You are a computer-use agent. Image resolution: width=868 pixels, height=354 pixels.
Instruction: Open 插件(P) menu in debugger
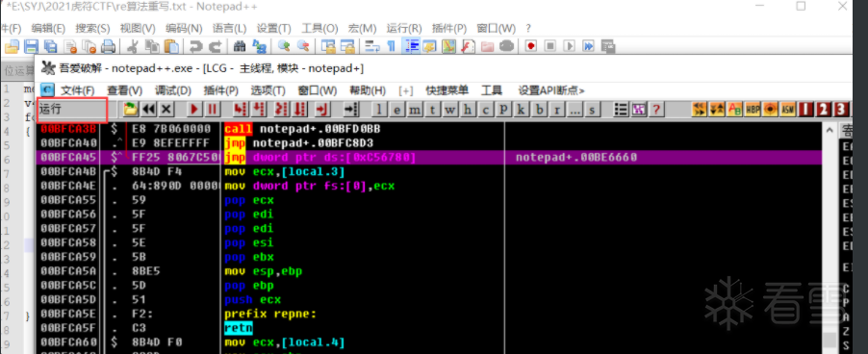(221, 90)
